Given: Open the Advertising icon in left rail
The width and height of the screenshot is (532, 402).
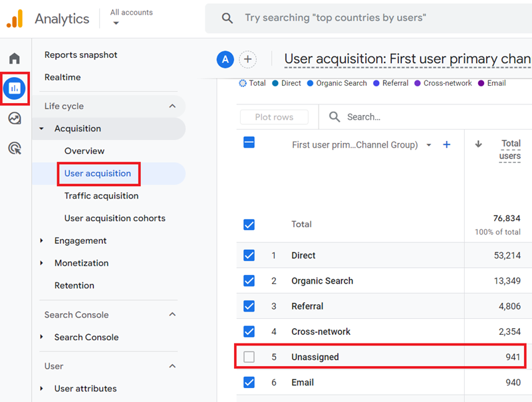Looking at the screenshot, I should tap(15, 148).
